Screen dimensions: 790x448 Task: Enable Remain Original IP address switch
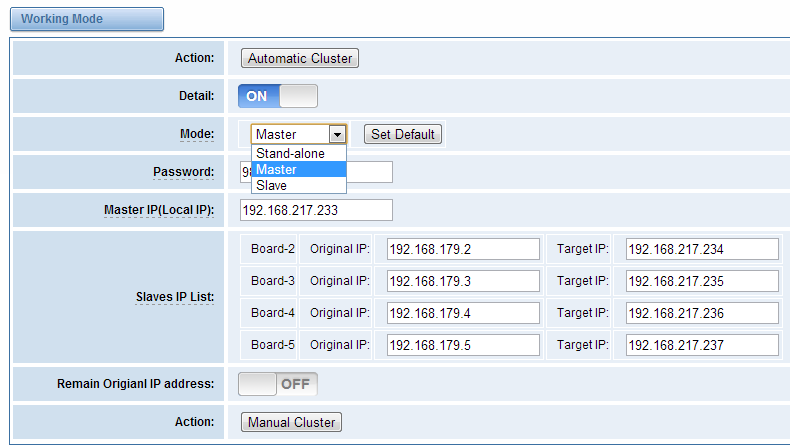click(278, 384)
